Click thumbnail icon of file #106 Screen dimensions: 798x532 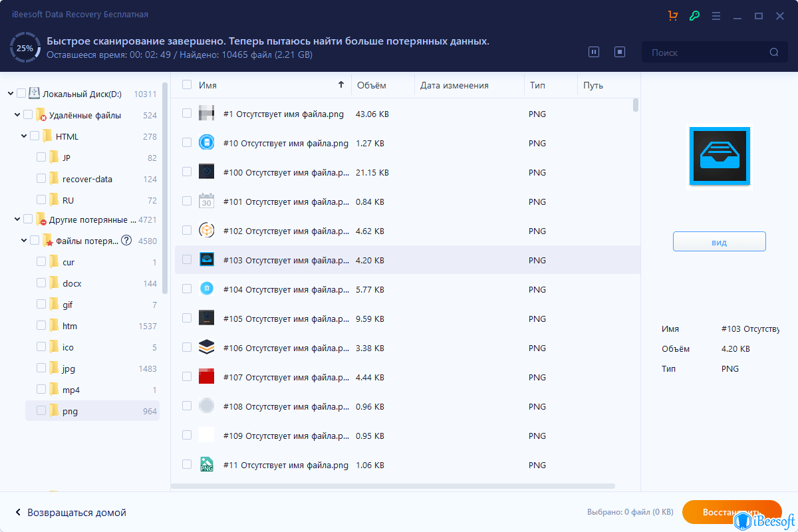(207, 348)
